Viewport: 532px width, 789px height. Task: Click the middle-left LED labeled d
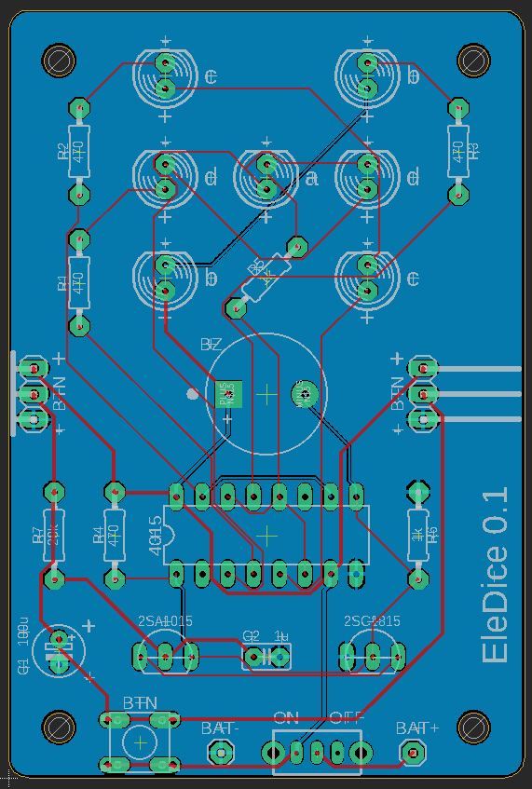pos(165,177)
